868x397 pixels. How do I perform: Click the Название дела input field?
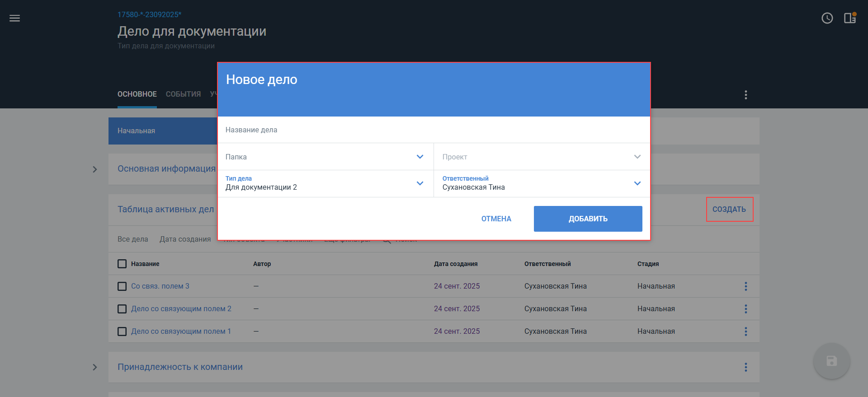tap(433, 130)
